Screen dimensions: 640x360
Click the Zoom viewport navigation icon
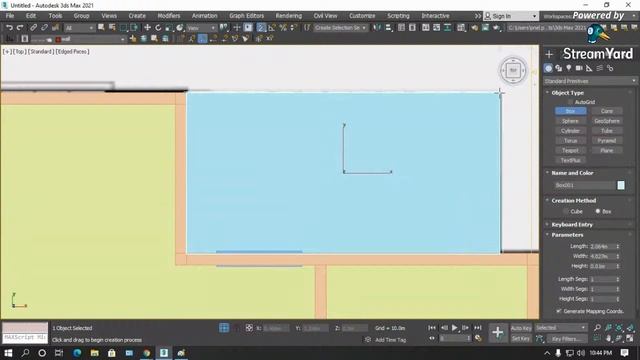point(598,328)
